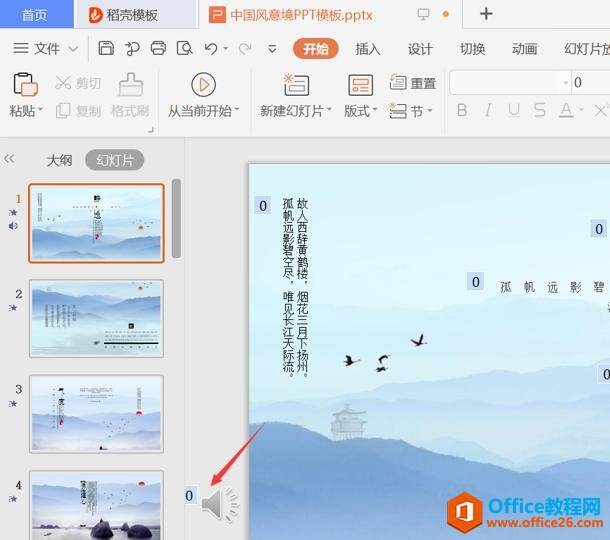Select slide 2 thumbnail

point(96,318)
